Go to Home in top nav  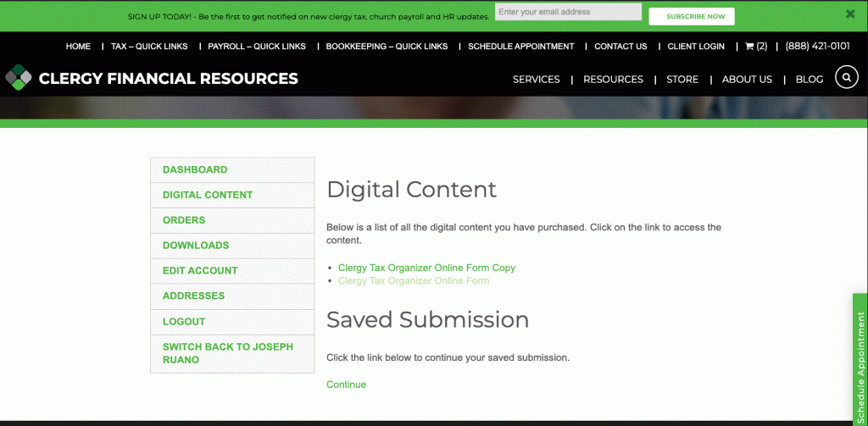(x=78, y=47)
